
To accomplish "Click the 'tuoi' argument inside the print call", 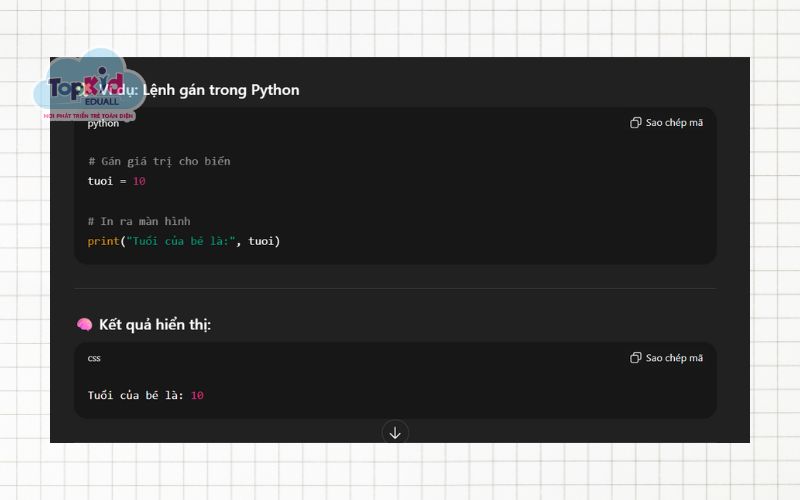I will pyautogui.click(x=261, y=241).
